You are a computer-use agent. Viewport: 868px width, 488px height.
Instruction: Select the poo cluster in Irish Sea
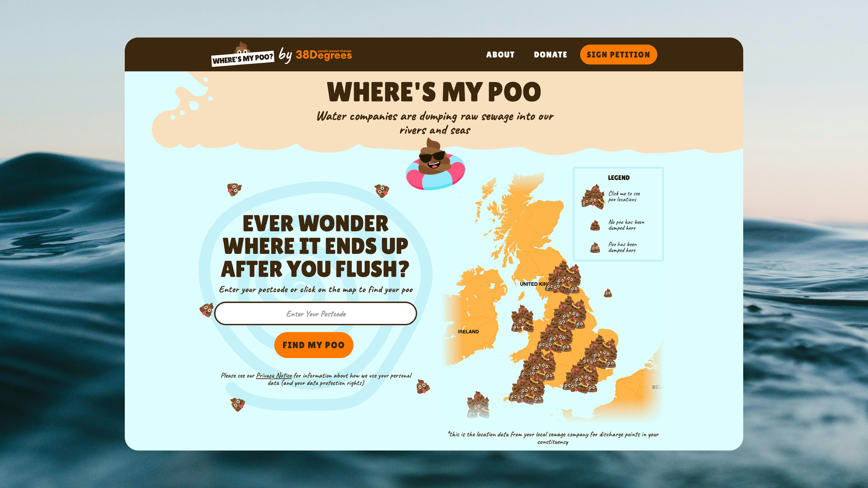pyautogui.click(x=522, y=319)
